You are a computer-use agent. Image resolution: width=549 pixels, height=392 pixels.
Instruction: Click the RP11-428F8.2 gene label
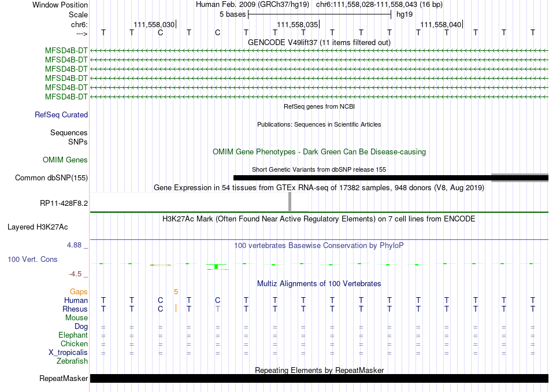coord(64,203)
